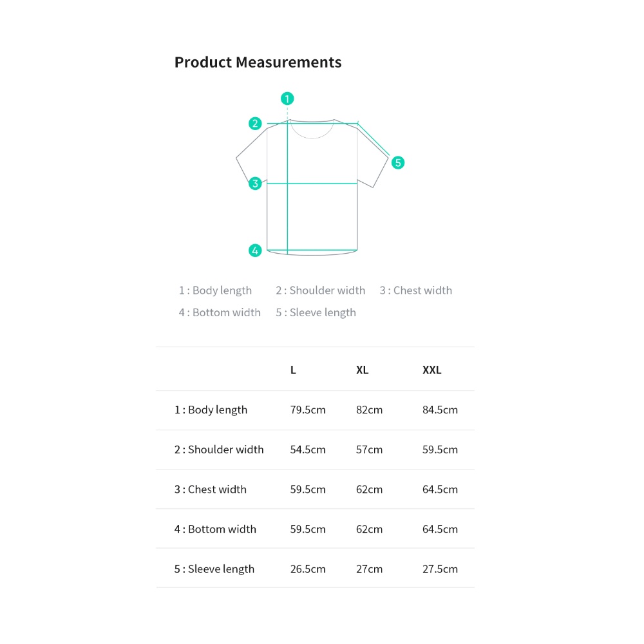Click the green number 4 marker

[x=255, y=251]
